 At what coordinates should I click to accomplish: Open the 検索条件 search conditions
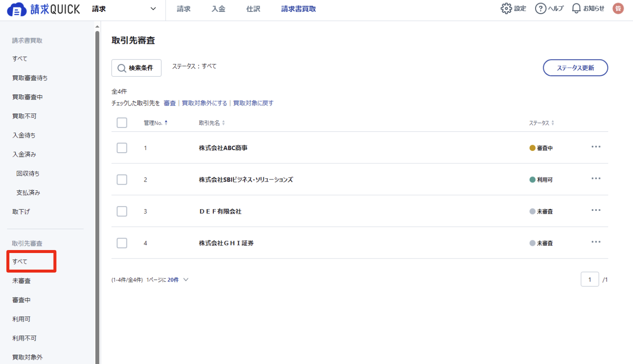click(x=136, y=68)
